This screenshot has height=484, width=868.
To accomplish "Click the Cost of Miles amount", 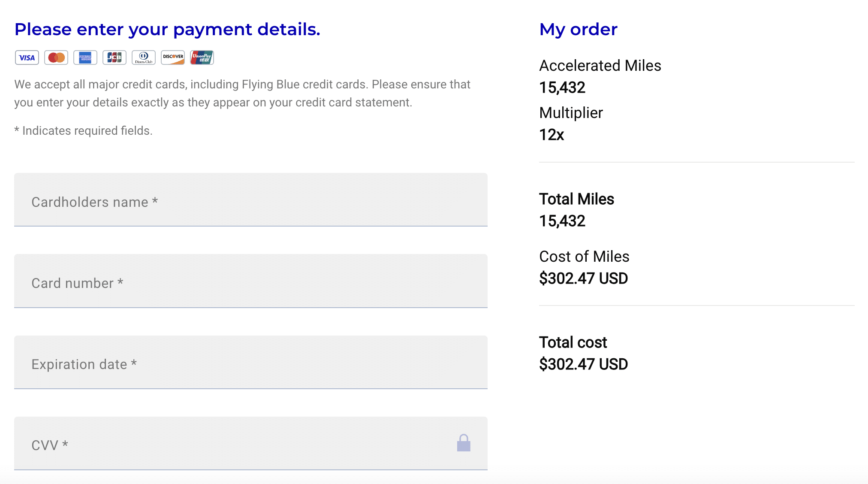I will [x=583, y=278].
